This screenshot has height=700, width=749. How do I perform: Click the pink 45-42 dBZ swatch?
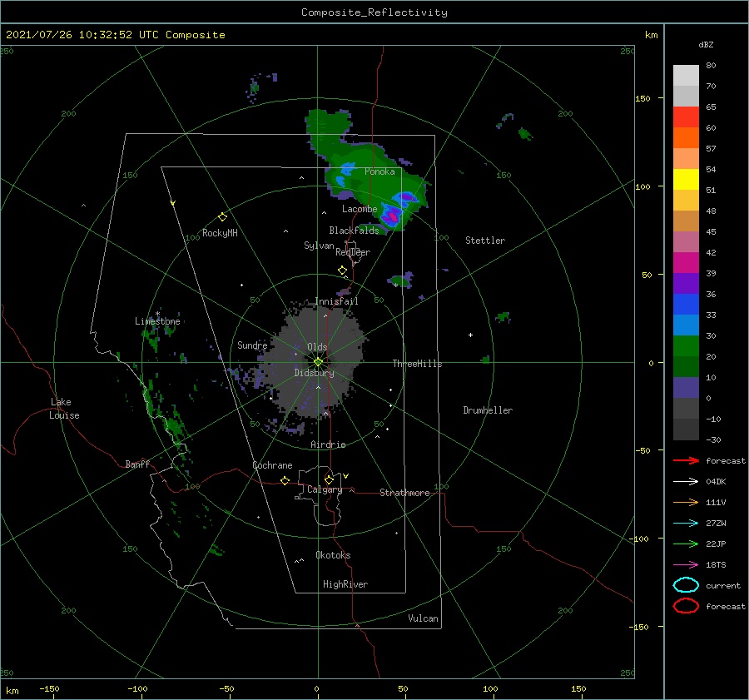tap(686, 241)
